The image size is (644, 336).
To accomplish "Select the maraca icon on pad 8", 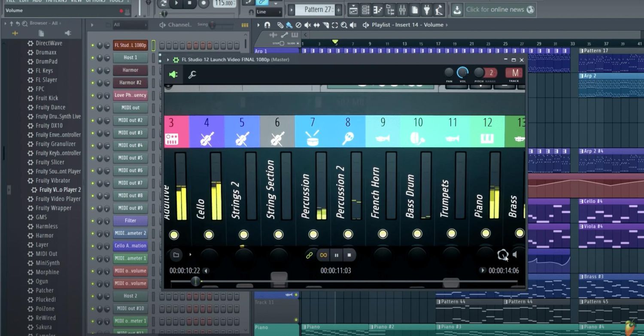I will point(347,139).
